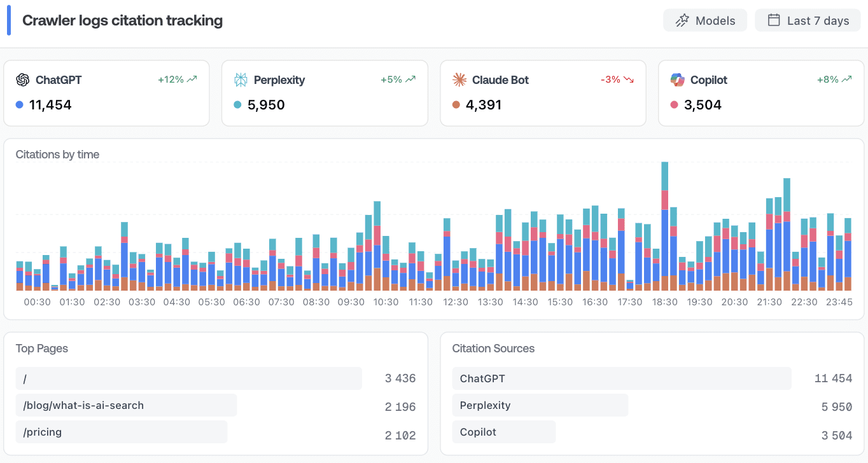Click the 11,454 value in the ChatGPT card

(50, 105)
